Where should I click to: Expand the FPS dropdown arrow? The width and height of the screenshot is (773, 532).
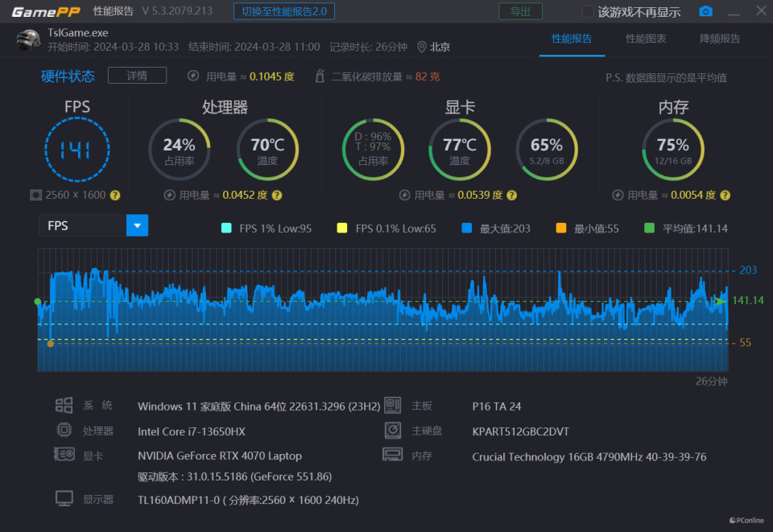pos(137,225)
